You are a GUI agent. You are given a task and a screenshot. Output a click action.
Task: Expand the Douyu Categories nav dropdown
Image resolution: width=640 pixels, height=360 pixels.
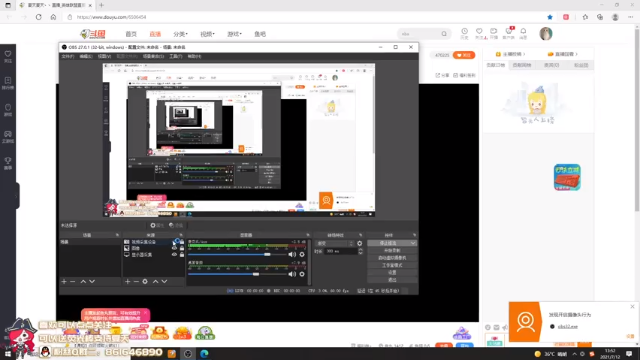[180, 34]
